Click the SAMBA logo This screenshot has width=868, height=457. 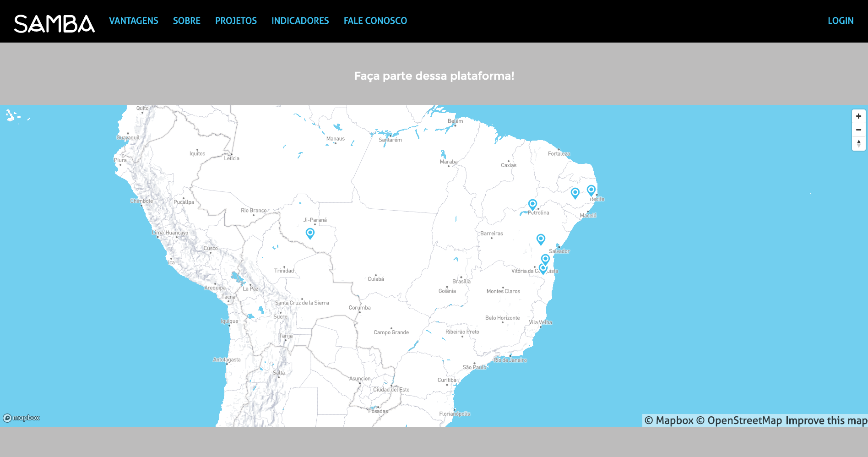click(x=54, y=23)
